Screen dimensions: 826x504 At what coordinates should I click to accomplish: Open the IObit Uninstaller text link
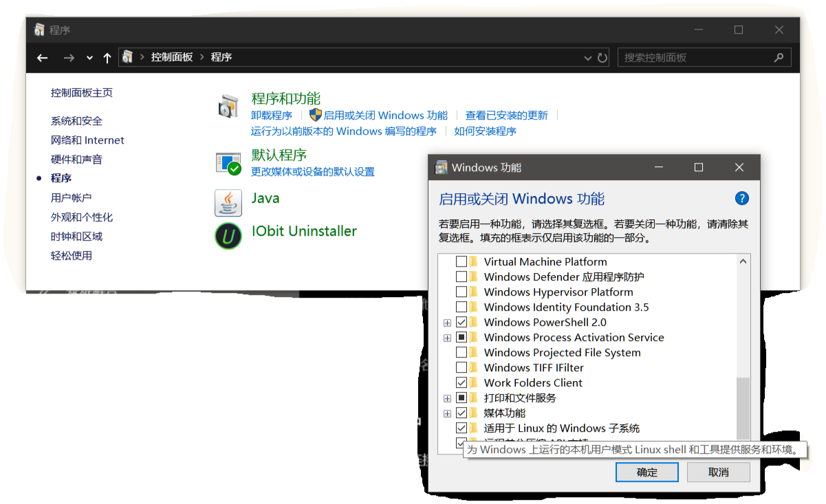tap(305, 231)
